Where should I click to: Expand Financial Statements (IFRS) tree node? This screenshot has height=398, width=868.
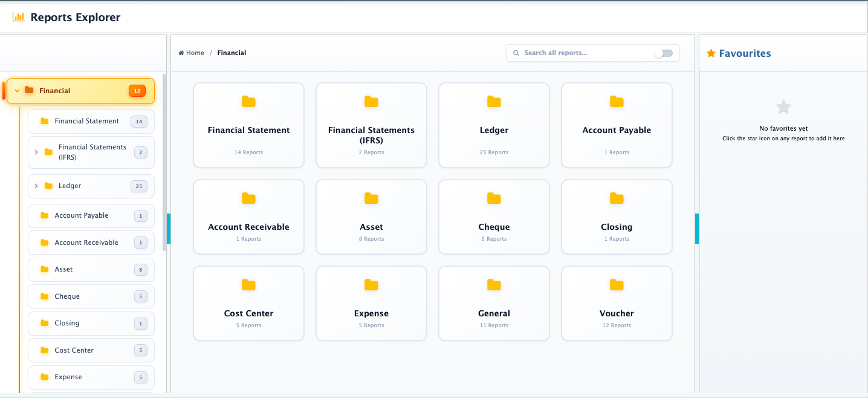pos(36,152)
